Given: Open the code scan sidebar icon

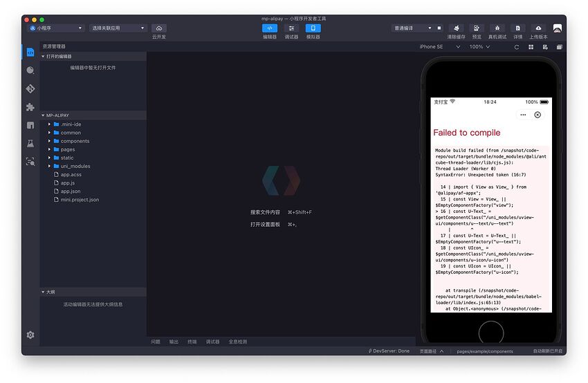Looking at the screenshot, I should click(x=30, y=162).
